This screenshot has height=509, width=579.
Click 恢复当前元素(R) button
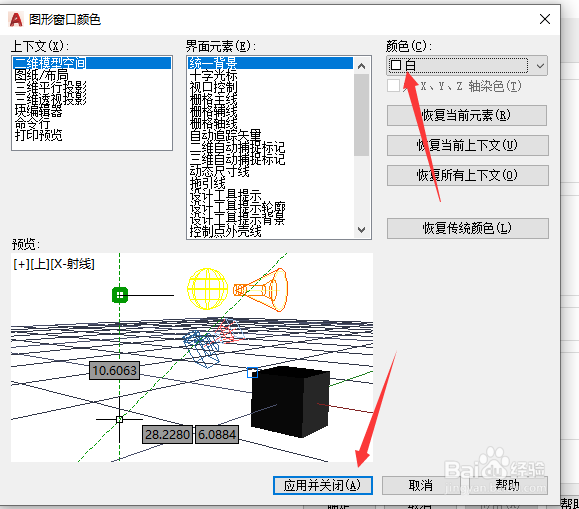click(467, 115)
